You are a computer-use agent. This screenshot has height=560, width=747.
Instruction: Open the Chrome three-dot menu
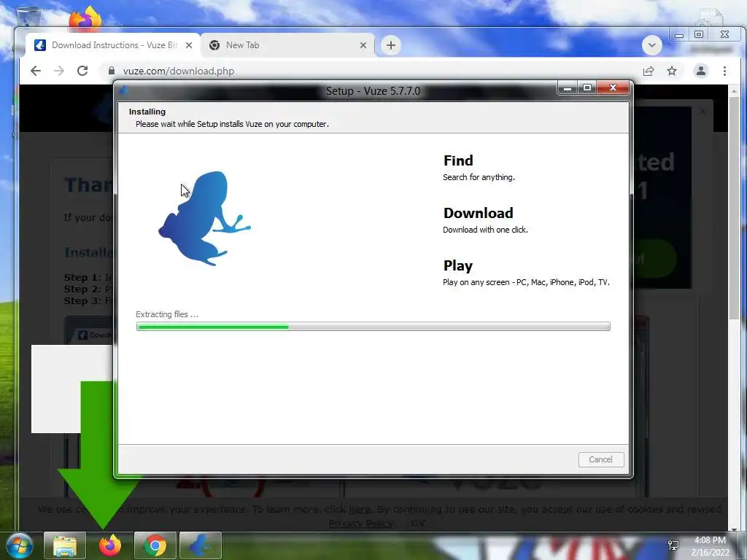(724, 71)
